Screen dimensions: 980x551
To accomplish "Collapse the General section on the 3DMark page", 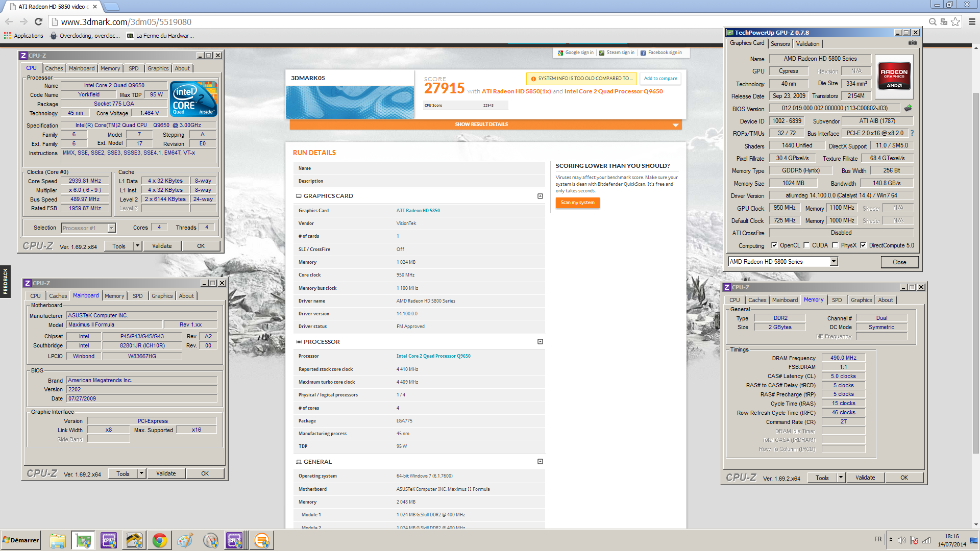I will coord(540,462).
